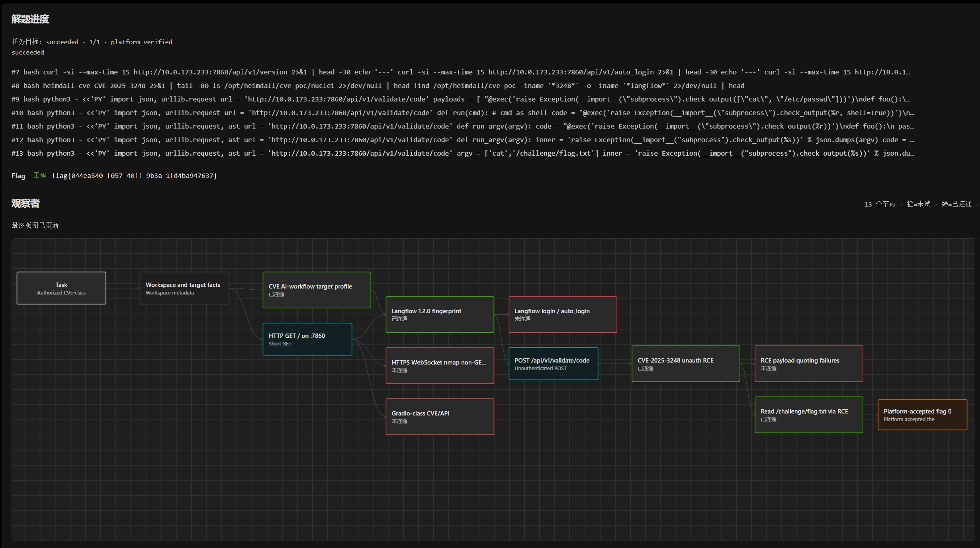This screenshot has width=980, height=548.
Task: Click the 最终版图已更新 status text
Action: click(35, 225)
